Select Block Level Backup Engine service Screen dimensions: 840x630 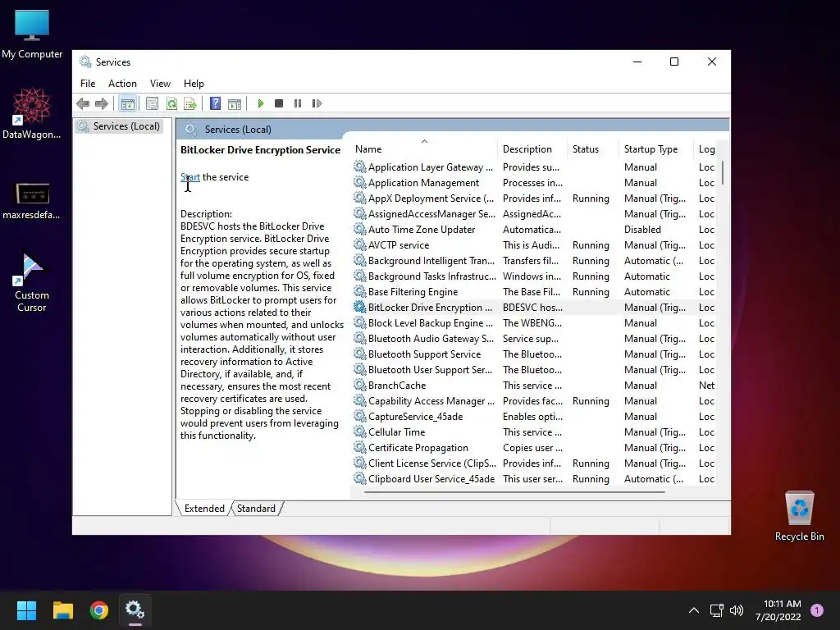[x=533, y=323]
